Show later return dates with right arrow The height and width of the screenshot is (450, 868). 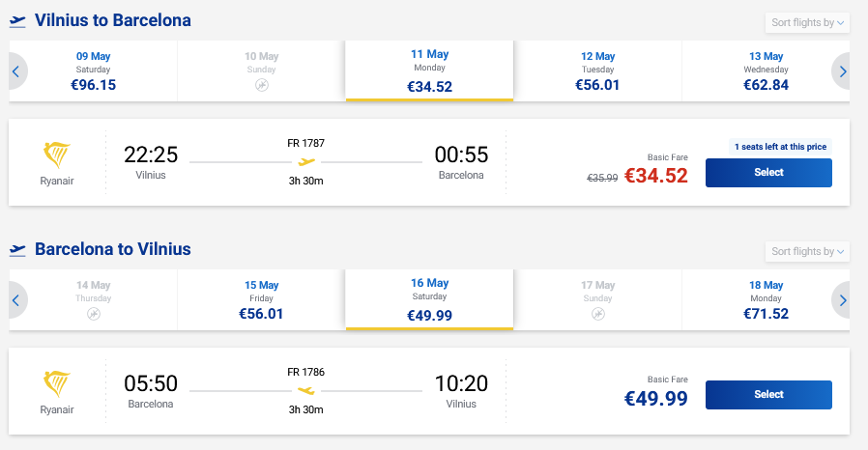coord(842,300)
